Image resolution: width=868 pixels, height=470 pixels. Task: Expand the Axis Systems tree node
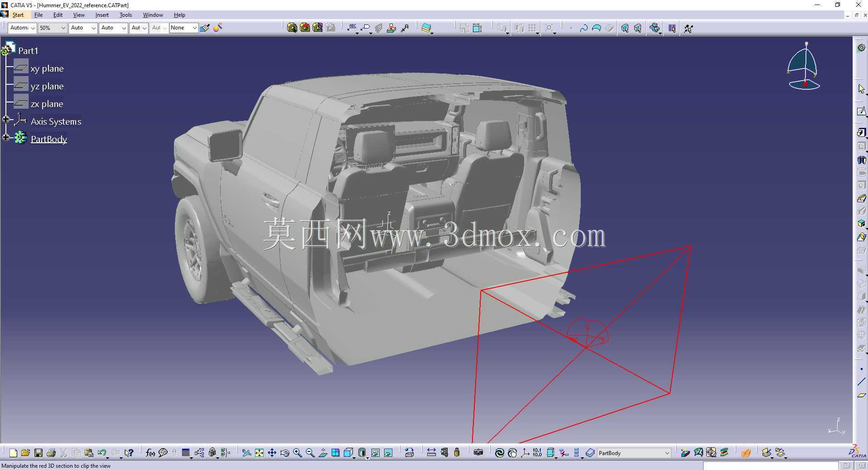pos(6,119)
